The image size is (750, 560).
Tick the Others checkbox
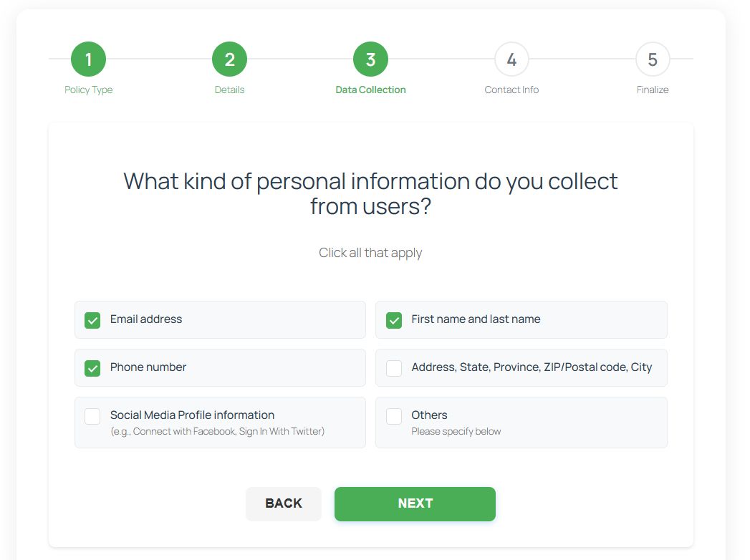point(394,416)
